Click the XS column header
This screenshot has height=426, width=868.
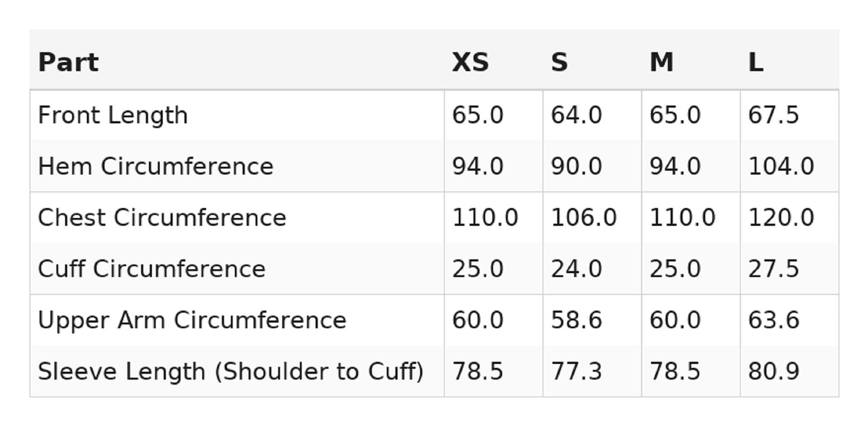(470, 62)
